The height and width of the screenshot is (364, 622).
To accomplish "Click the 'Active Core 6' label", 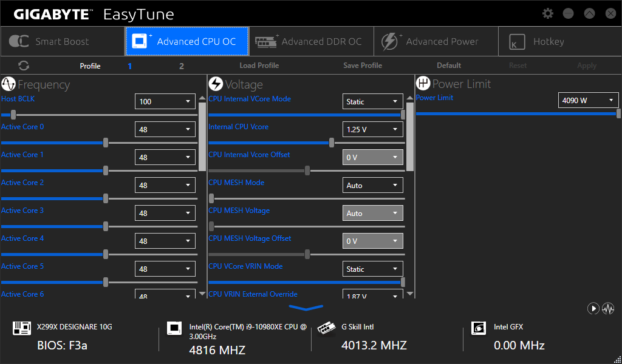I will click(x=22, y=294).
